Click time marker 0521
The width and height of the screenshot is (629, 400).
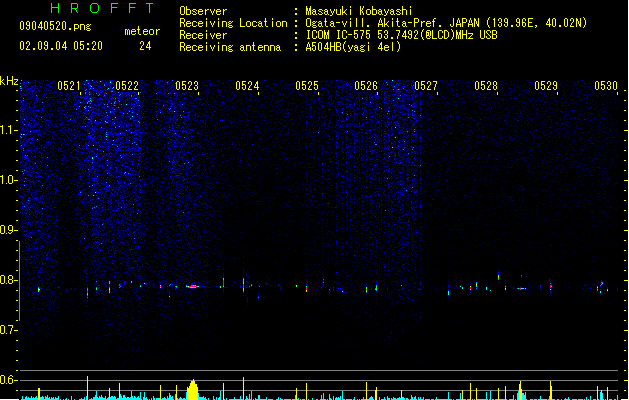[69, 86]
